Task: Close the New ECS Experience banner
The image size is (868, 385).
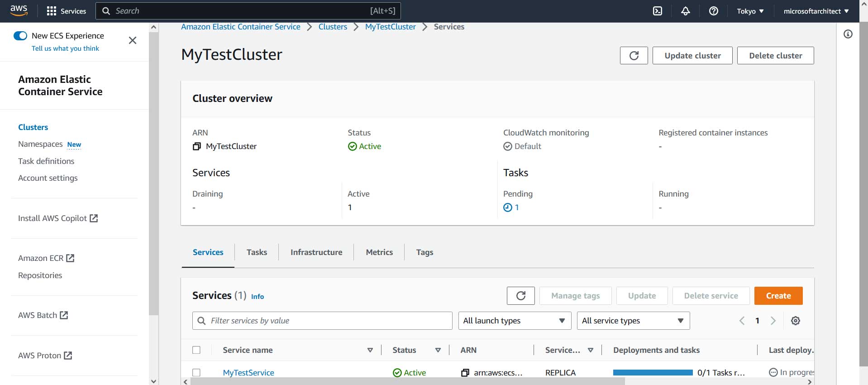Action: 133,40
